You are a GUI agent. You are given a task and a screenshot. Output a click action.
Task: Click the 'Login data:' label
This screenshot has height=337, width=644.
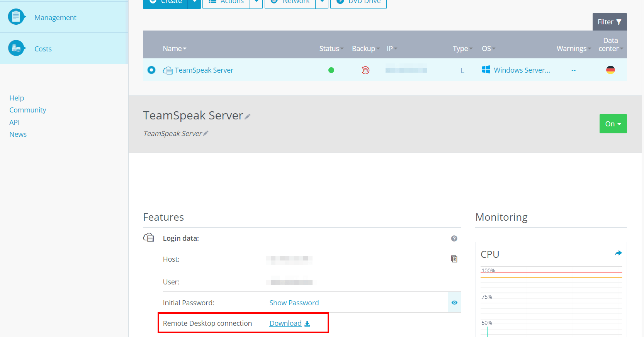click(x=181, y=238)
